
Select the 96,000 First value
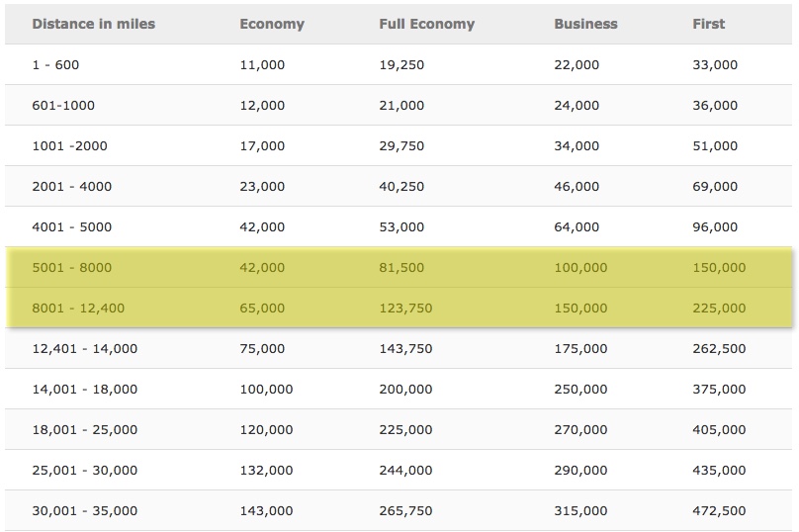click(x=715, y=227)
